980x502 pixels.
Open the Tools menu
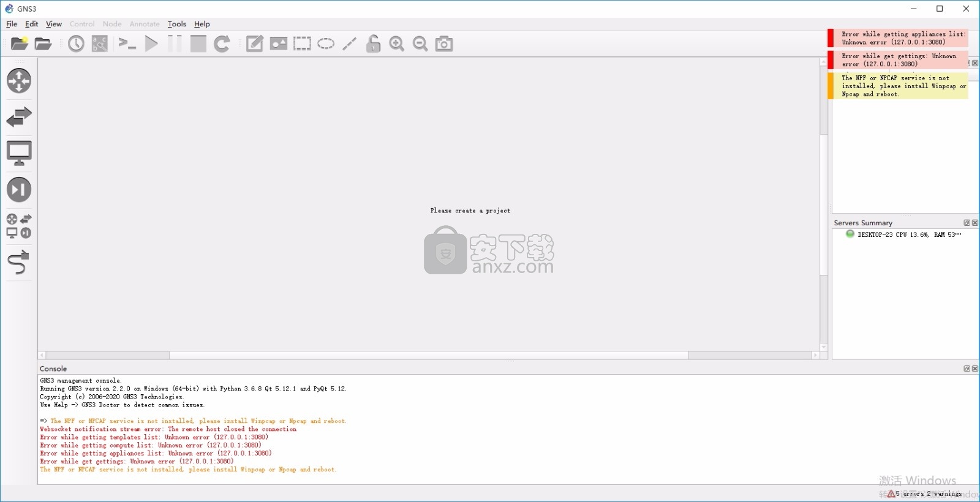[x=177, y=24]
